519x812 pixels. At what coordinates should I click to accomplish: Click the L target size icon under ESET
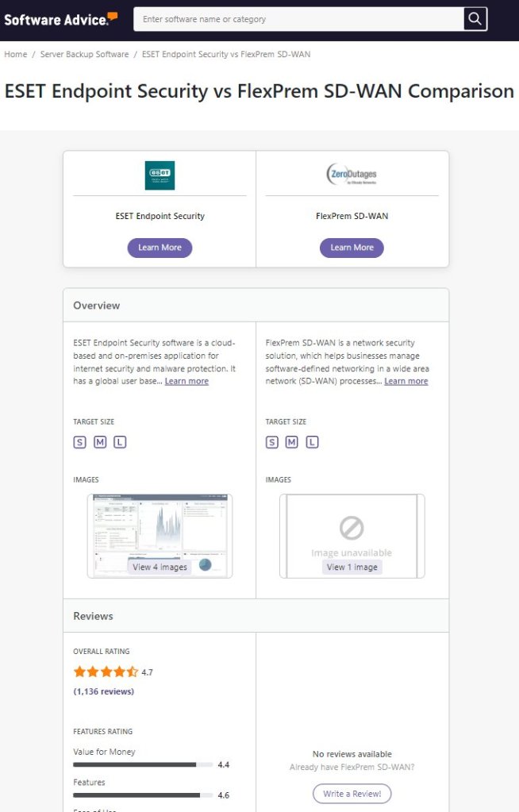pos(120,442)
